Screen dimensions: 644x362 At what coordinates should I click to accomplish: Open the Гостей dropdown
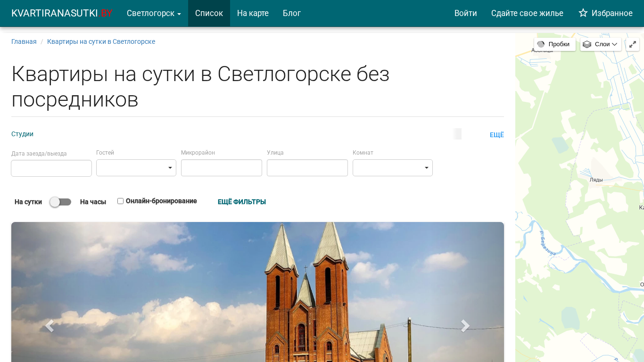(136, 168)
